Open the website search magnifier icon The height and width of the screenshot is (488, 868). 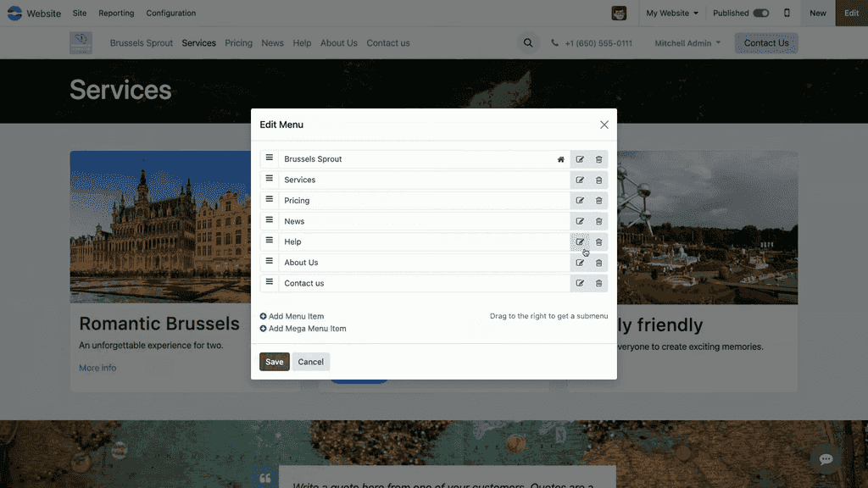528,43
